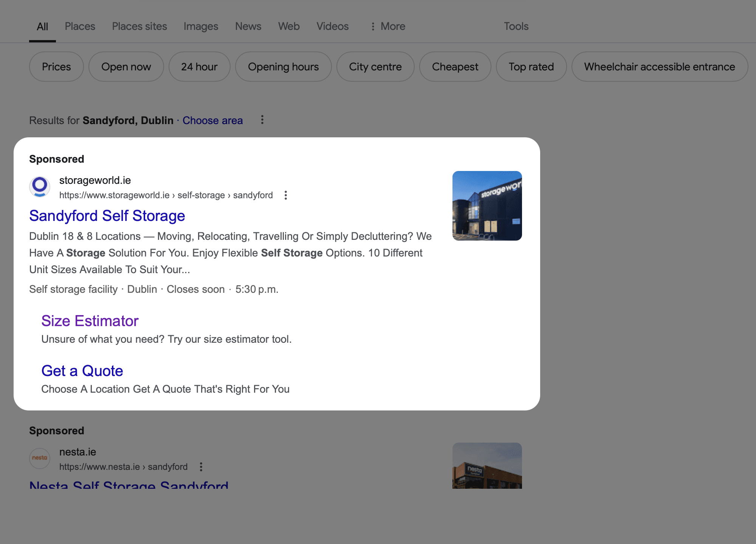Switch to the Images tab
This screenshot has height=544, width=756.
click(x=201, y=26)
